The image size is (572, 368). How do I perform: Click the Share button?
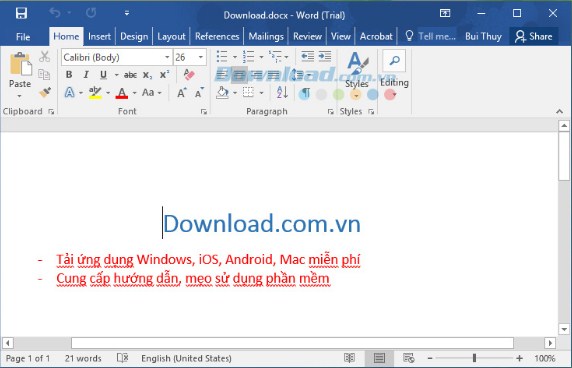pyautogui.click(x=533, y=36)
